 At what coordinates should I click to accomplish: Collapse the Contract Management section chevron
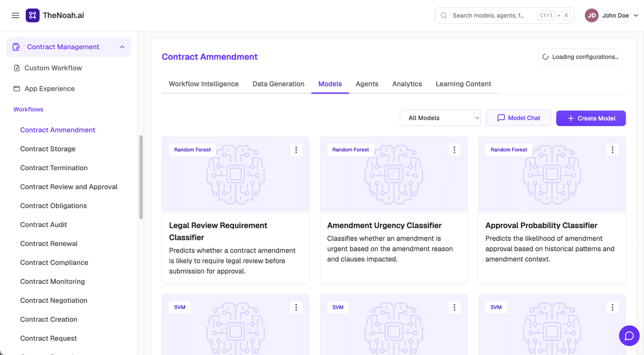(x=122, y=47)
